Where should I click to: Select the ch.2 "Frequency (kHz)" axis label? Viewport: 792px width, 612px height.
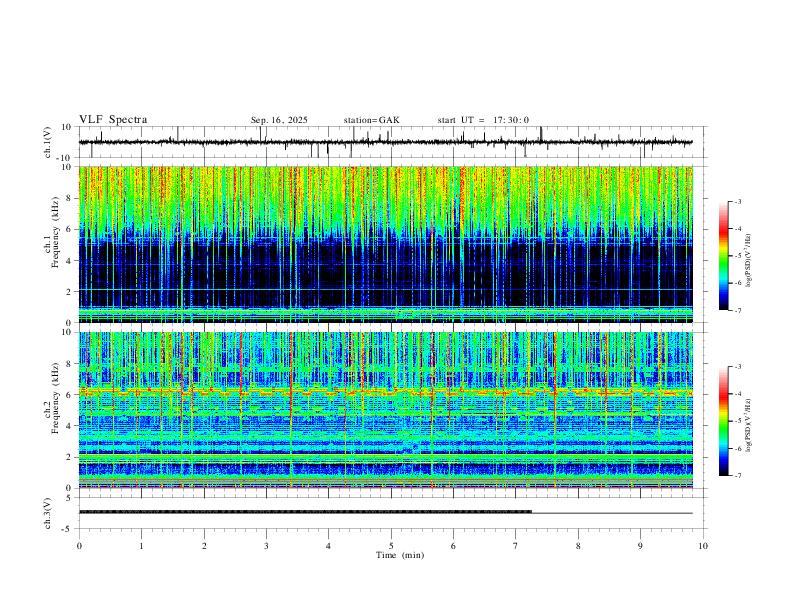click(x=53, y=398)
